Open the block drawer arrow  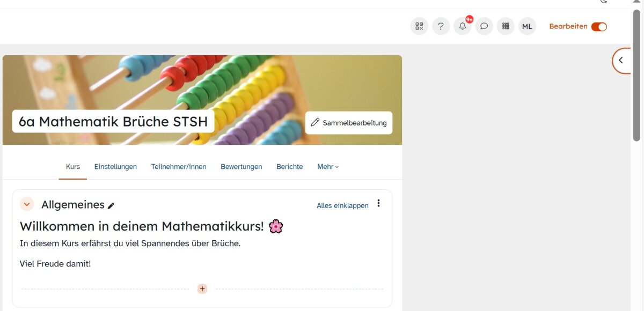coord(621,61)
